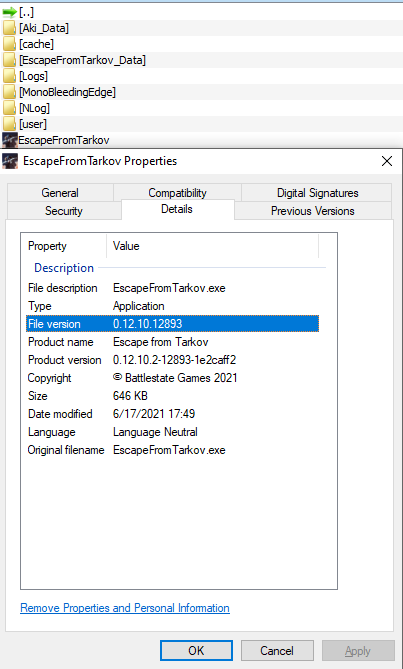
Task: Select the [Logs] folder name
Action: [x=33, y=76]
